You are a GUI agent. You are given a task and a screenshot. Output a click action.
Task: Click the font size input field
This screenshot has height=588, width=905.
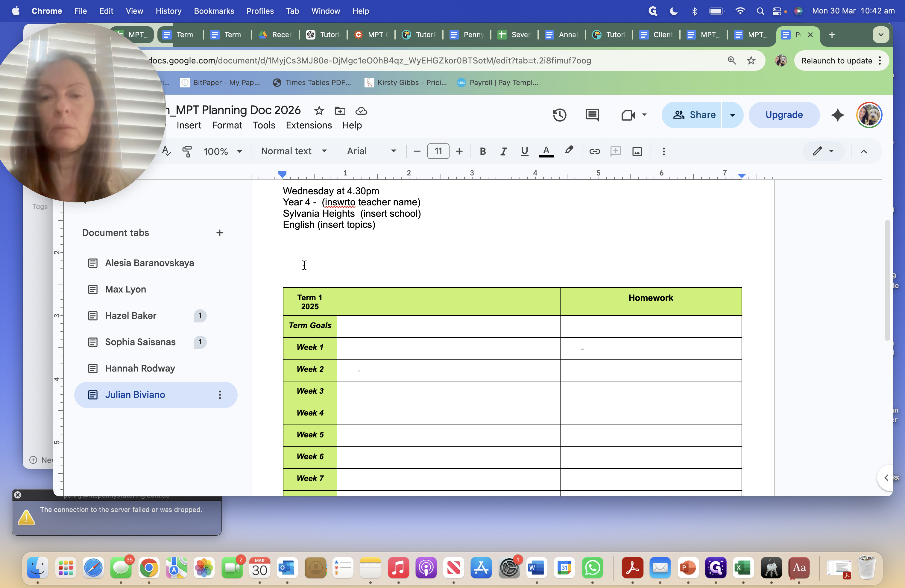click(438, 151)
